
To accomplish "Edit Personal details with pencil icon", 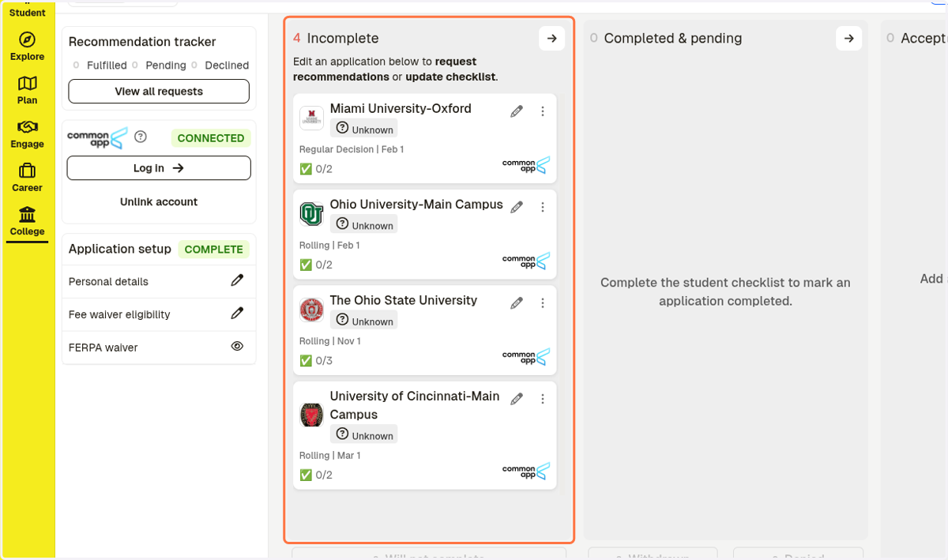I will [237, 280].
